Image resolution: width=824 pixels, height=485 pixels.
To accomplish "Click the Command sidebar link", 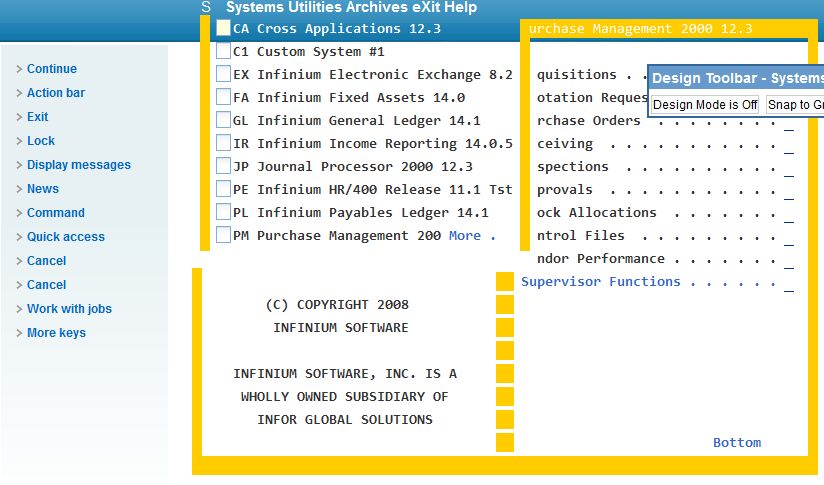I will [56, 213].
